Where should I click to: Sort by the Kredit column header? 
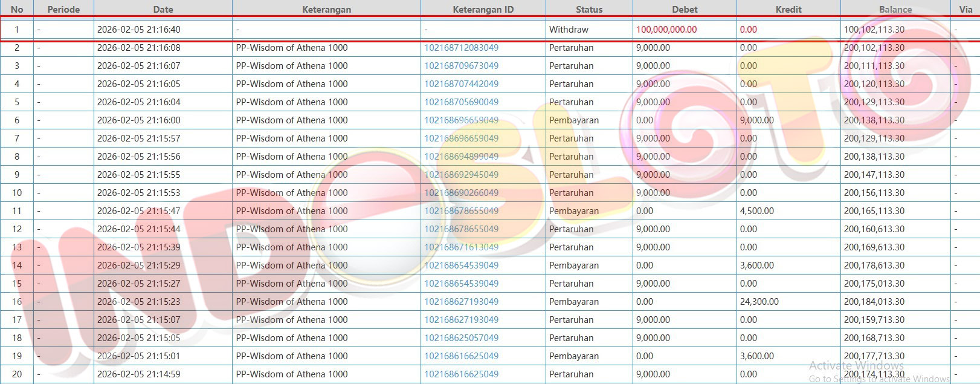click(788, 9)
